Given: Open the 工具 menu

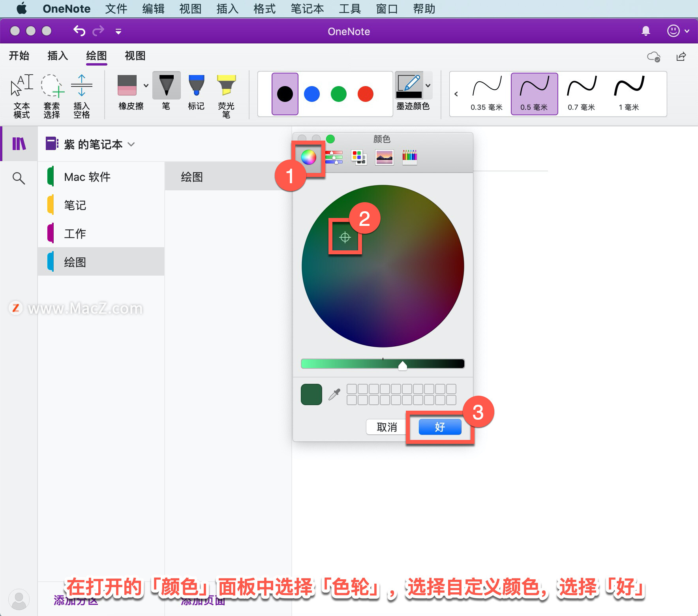Looking at the screenshot, I should point(350,9).
